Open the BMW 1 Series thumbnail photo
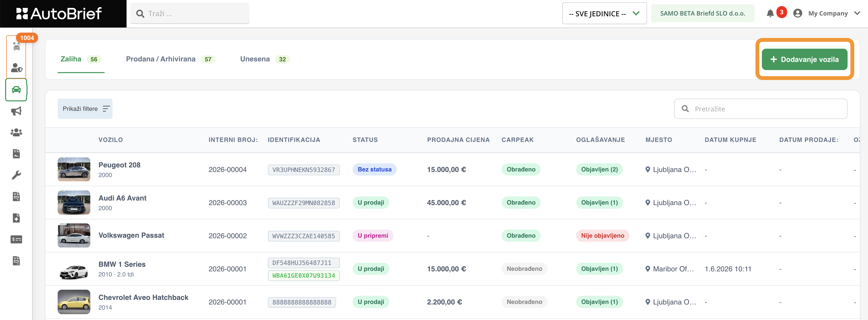The image size is (868, 320). [x=74, y=269]
